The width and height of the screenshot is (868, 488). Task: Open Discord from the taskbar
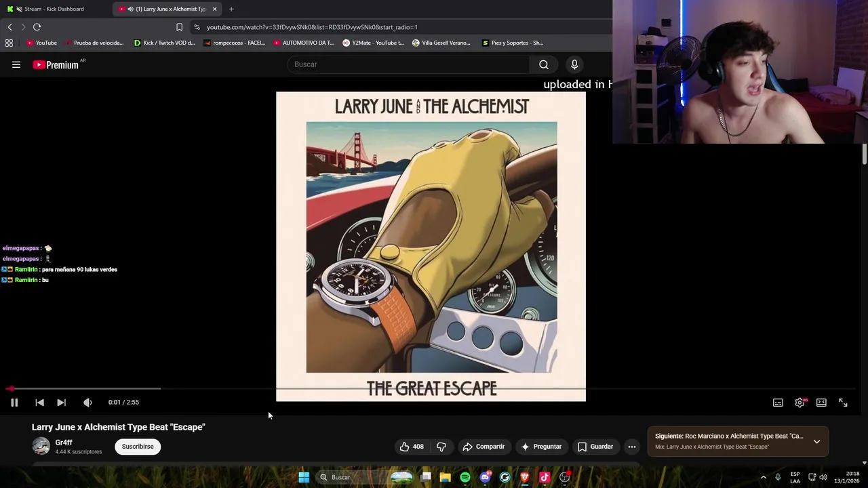pyautogui.click(x=485, y=477)
